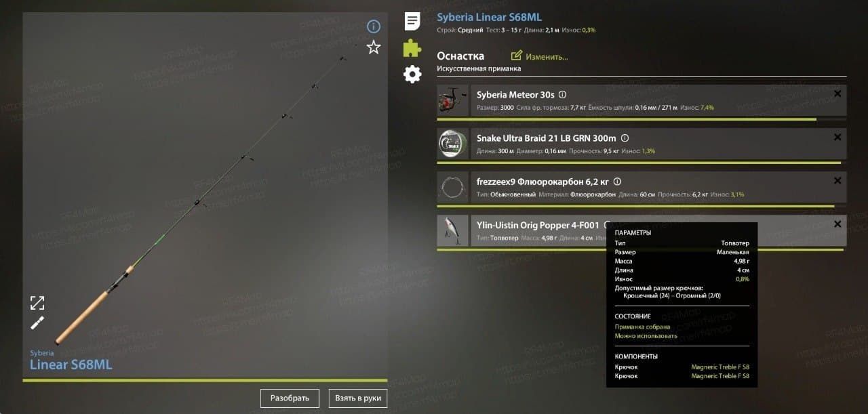This screenshot has height=414, width=868.
Task: Remove the Snake Ultra Braid line
Action: 837,138
